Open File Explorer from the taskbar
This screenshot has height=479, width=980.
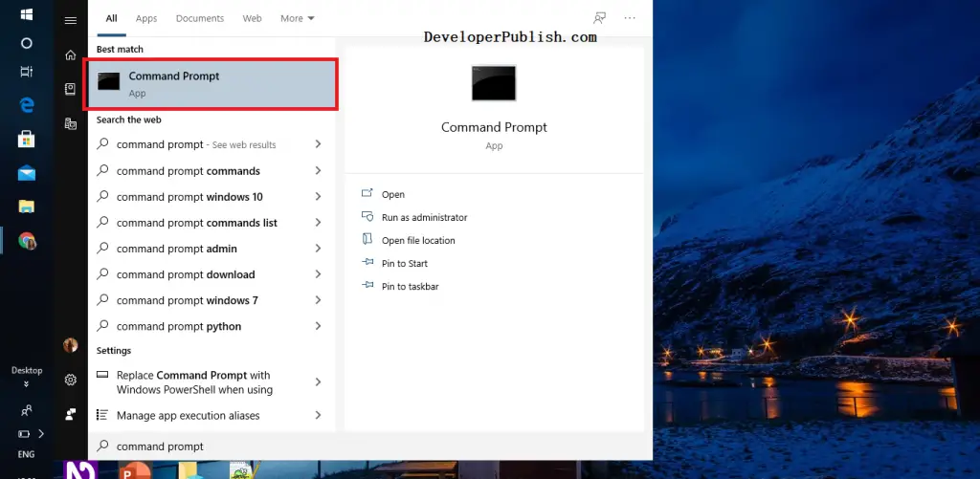pos(26,207)
